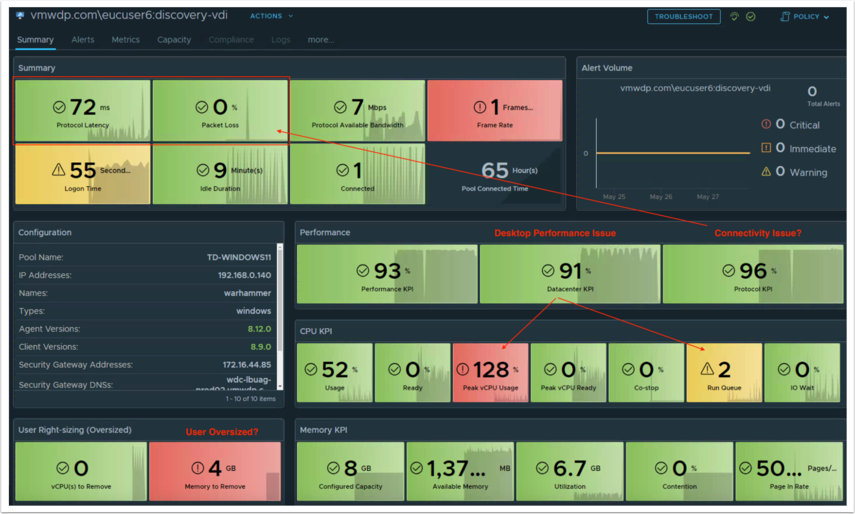Open the more... tab overflow menu
The image size is (855, 514).
click(320, 40)
